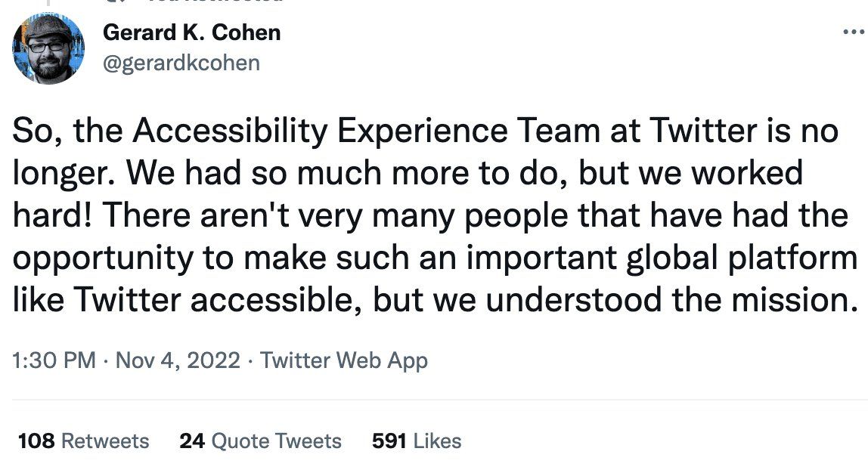This screenshot has height=470, width=868.
Task: Click the number 108 in the retweet count
Action: point(36,441)
